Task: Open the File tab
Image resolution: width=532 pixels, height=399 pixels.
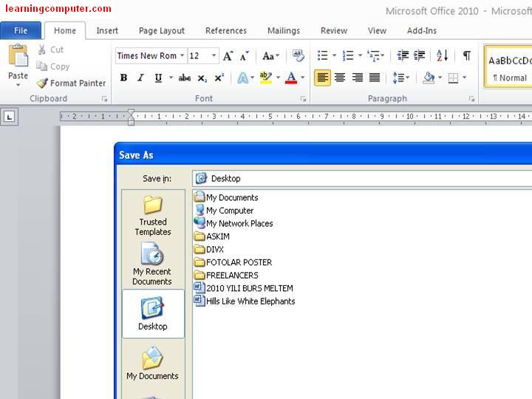Action: point(21,30)
